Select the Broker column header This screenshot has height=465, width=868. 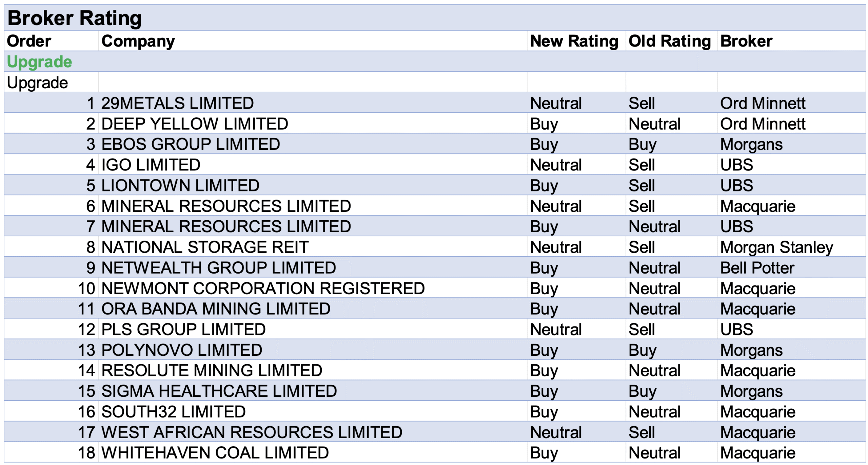click(746, 41)
